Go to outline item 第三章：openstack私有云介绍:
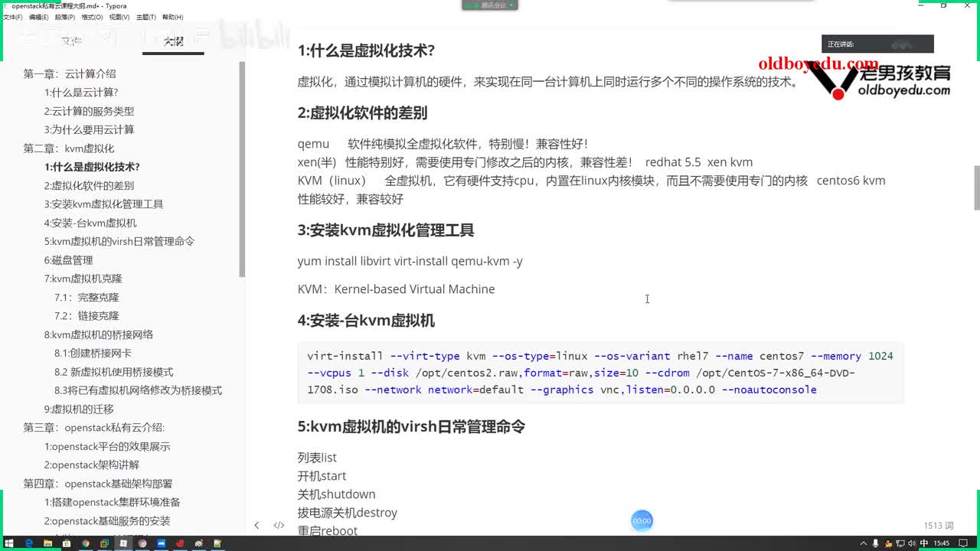The height and width of the screenshot is (551, 980). tap(94, 428)
